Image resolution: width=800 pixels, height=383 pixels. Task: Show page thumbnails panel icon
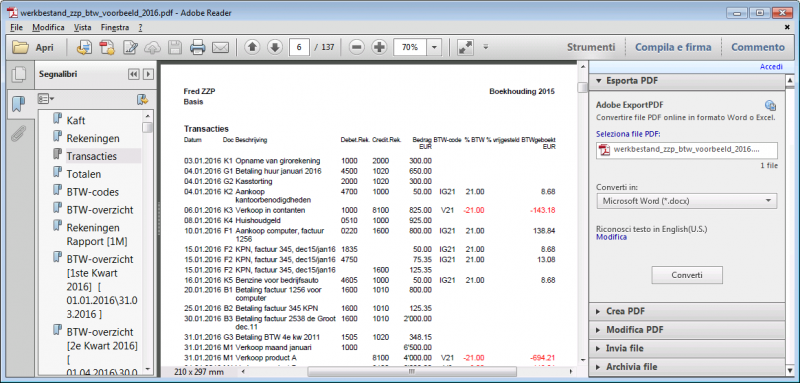(x=19, y=74)
